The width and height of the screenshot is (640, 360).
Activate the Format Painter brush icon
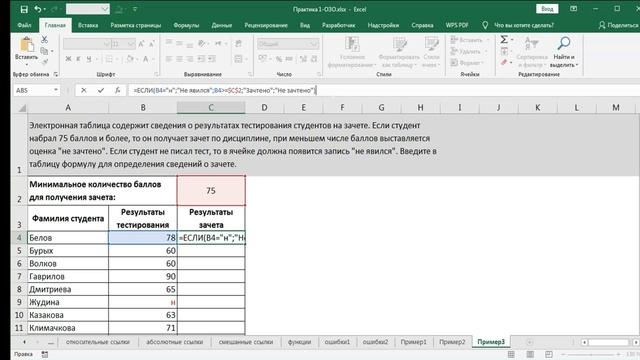pos(44,62)
